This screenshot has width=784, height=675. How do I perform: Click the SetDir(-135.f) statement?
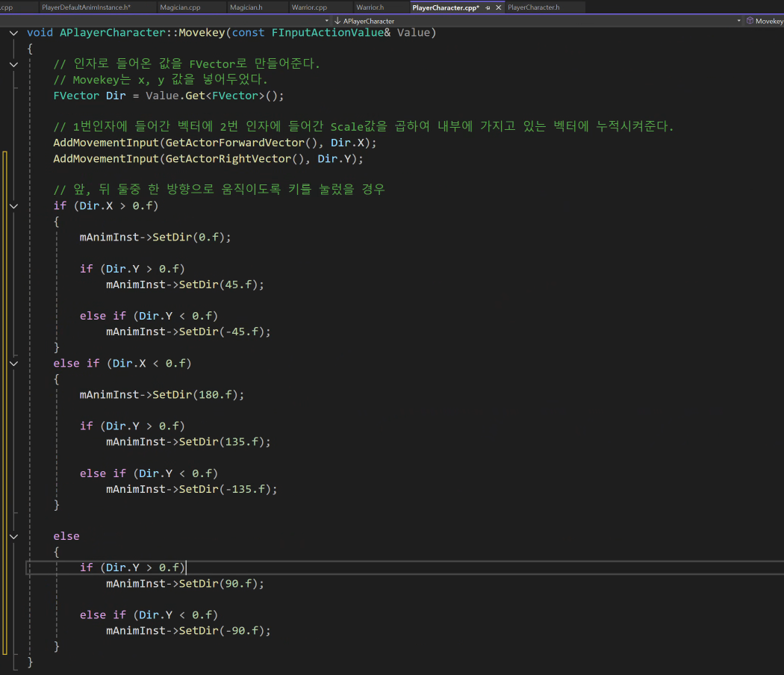click(191, 490)
